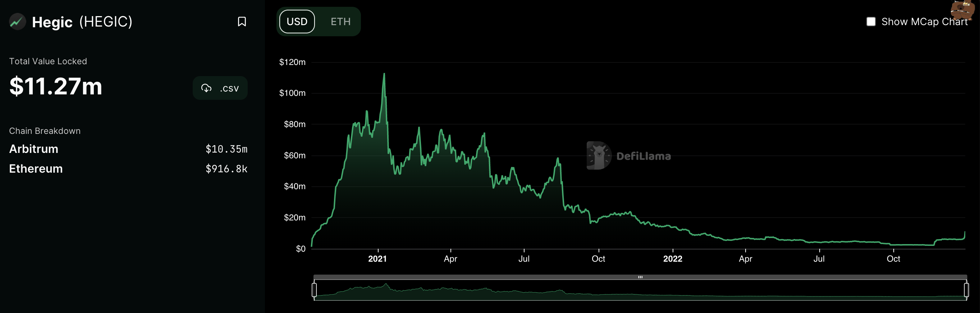The height and width of the screenshot is (313, 980).
Task: Click the chart peak near January 2021
Action: (x=384, y=74)
